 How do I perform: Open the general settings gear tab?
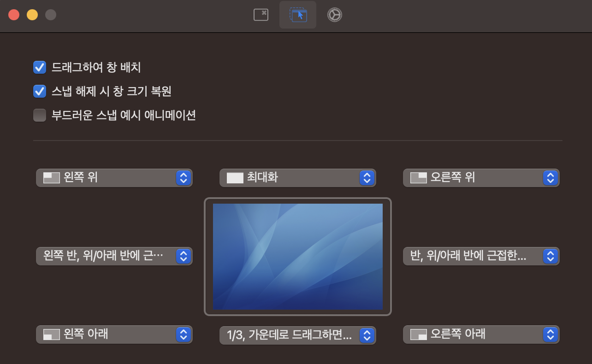point(335,15)
